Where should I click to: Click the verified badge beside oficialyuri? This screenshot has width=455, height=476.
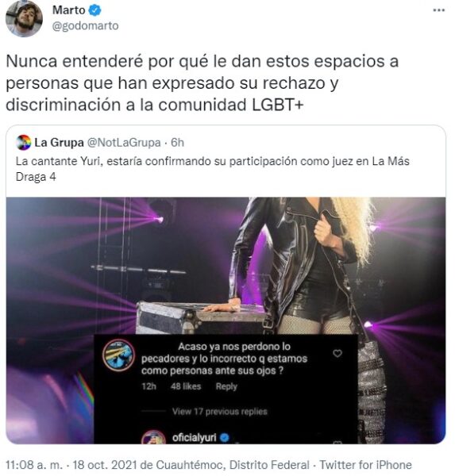point(224,438)
